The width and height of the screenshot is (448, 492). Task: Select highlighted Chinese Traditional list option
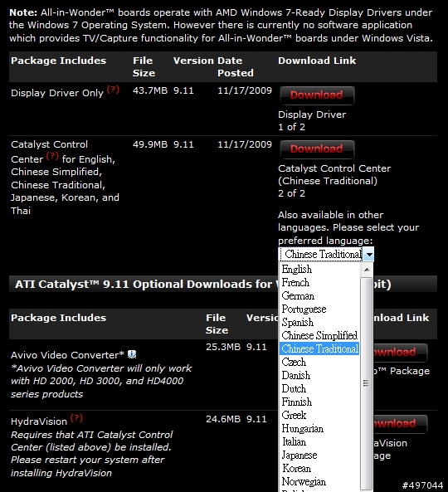pos(319,348)
